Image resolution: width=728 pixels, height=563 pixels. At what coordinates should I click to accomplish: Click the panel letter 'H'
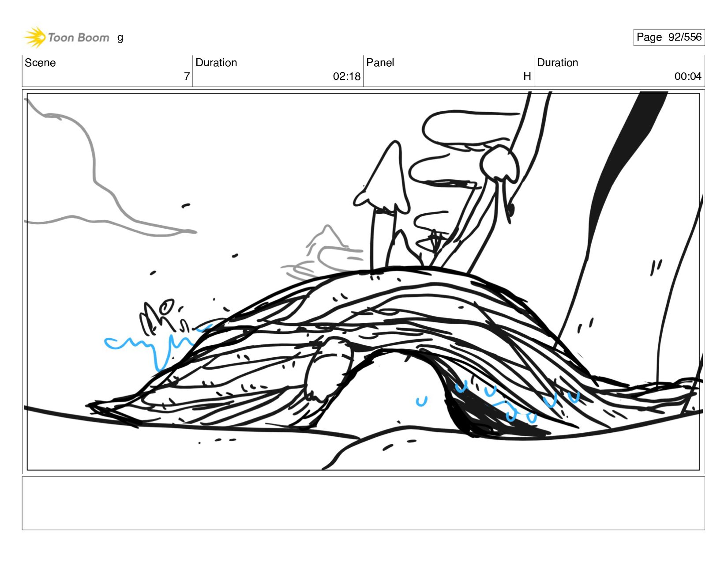(x=527, y=76)
